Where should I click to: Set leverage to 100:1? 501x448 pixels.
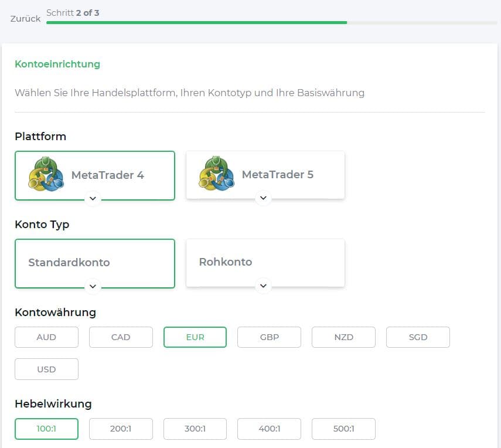click(x=46, y=429)
